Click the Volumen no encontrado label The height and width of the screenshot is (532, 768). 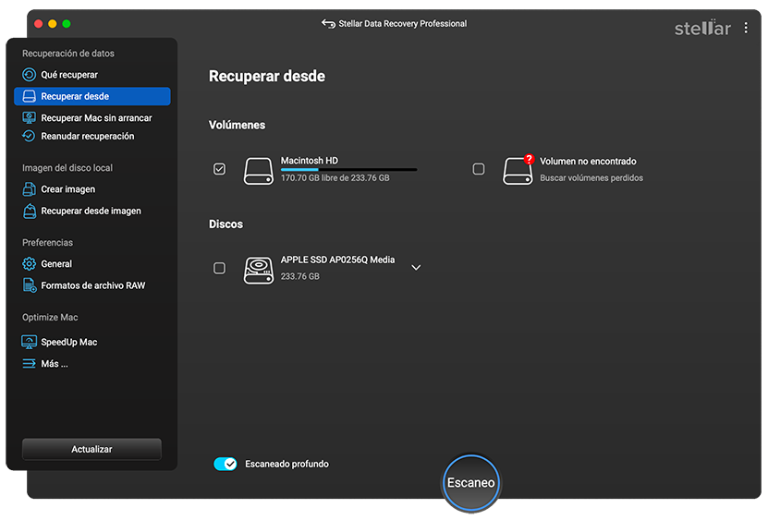pos(588,161)
